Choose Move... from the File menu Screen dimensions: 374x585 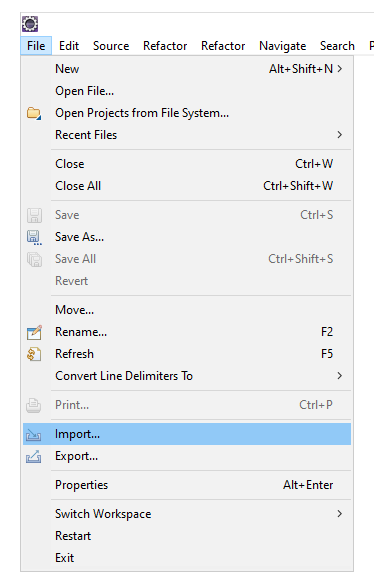187,310
